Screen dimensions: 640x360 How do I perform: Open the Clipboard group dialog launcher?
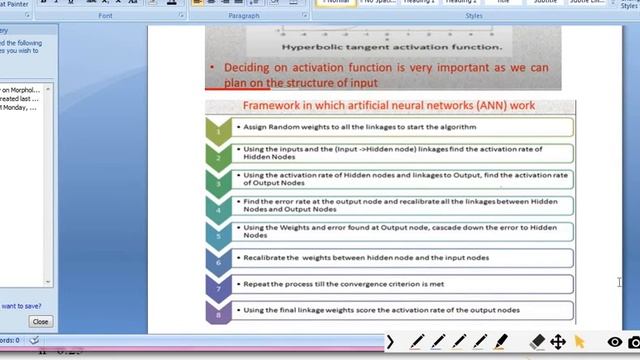27,15
